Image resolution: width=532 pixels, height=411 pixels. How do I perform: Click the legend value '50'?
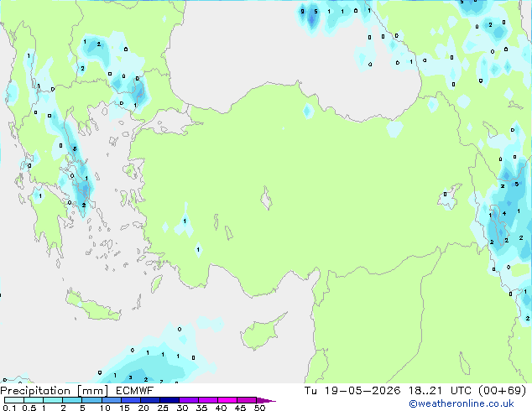(x=259, y=408)
